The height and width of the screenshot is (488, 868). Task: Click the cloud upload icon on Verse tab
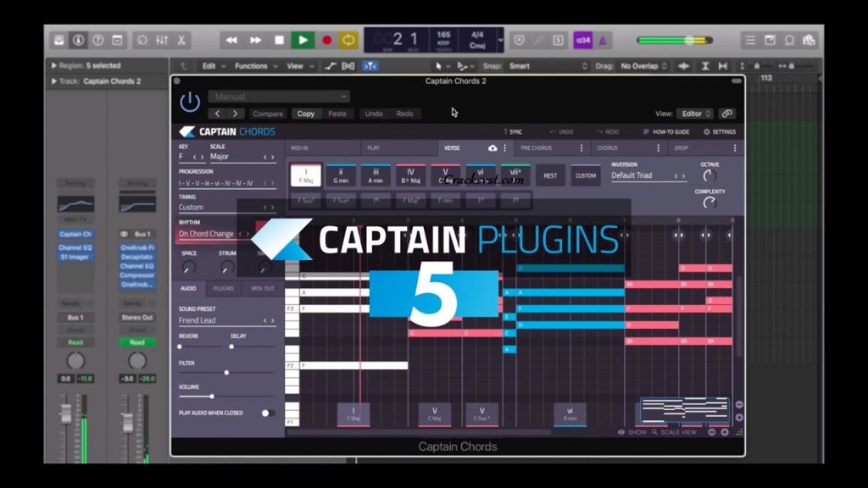[492, 148]
